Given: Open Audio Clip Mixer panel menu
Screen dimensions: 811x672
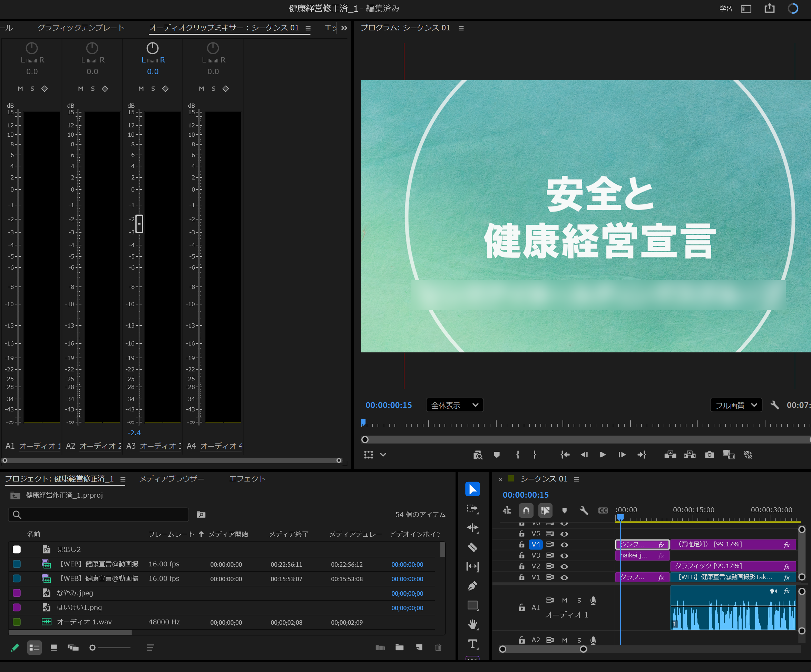Looking at the screenshot, I should tap(308, 28).
